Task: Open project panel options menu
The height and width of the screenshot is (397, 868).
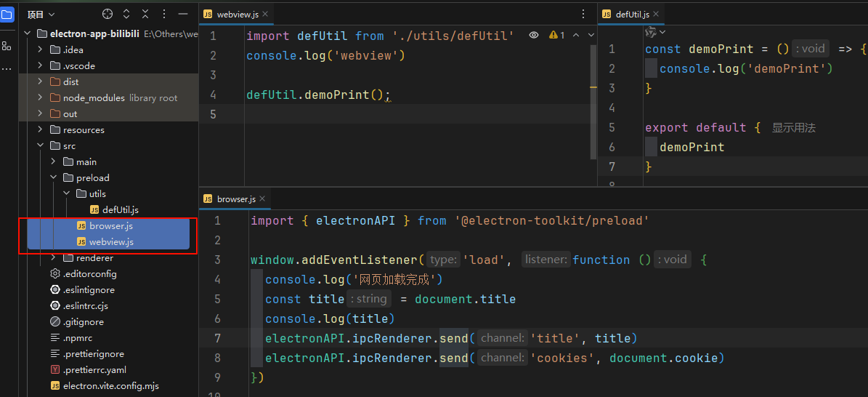Action: 164,14
